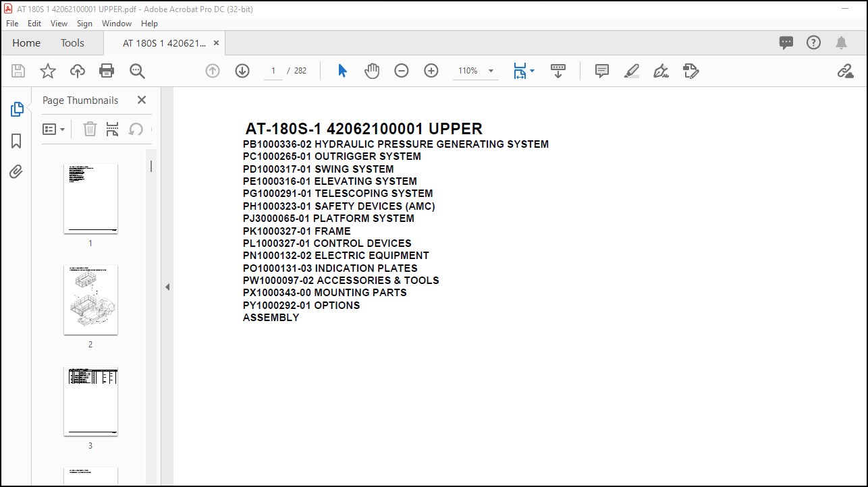Close the AT 180S 1 document tab

216,42
